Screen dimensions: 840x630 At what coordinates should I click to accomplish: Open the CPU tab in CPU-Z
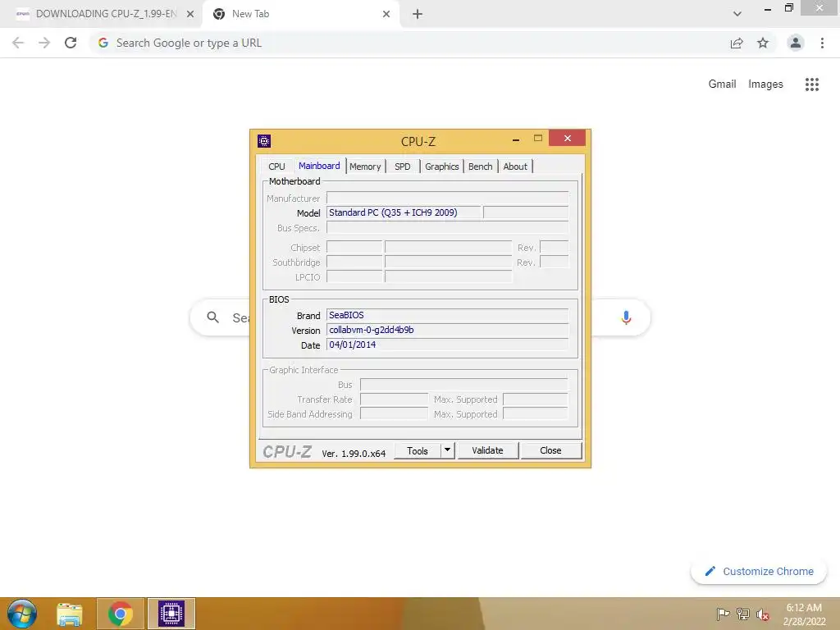point(276,167)
